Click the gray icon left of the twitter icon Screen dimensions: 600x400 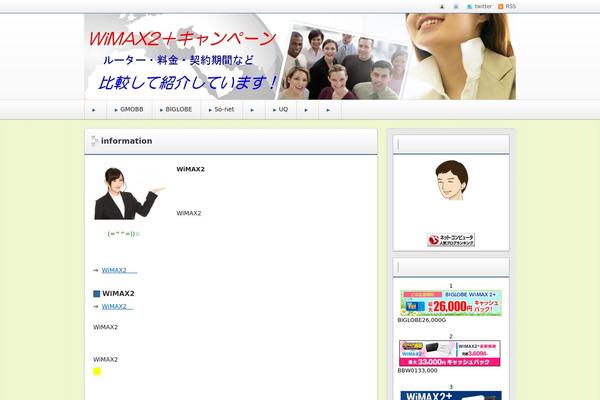tap(456, 7)
